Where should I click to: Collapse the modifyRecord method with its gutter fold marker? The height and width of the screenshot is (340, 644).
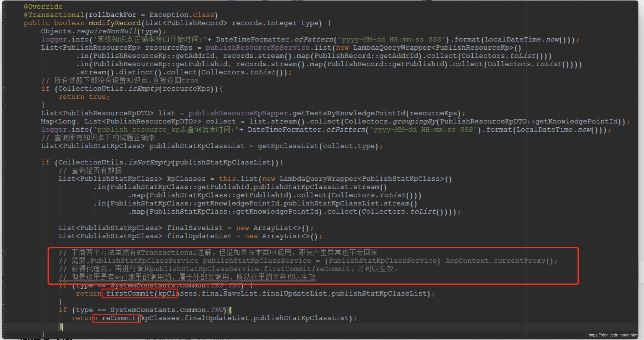[x=4, y=24]
